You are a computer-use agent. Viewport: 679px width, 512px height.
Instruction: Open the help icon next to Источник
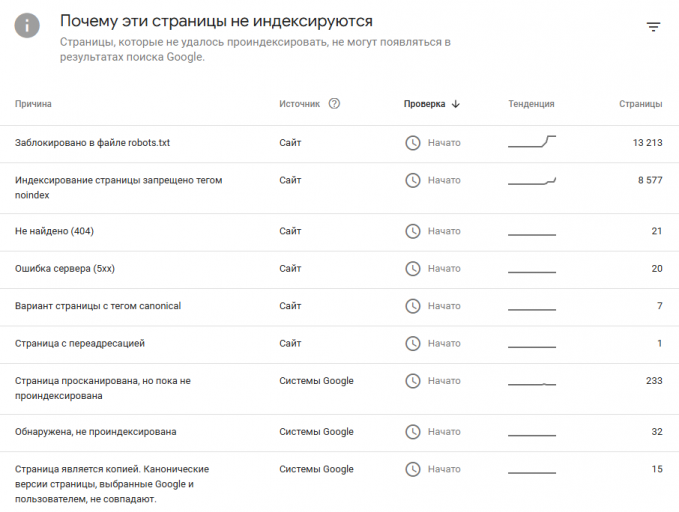tap(334, 104)
